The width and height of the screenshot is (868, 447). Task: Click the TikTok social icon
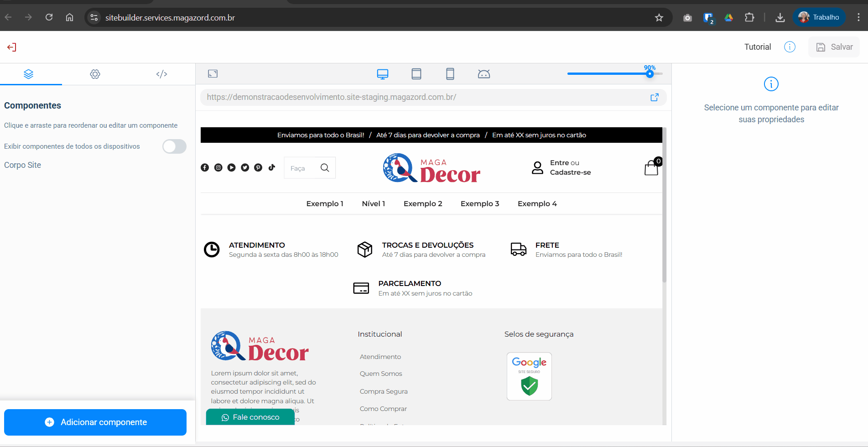point(272,167)
